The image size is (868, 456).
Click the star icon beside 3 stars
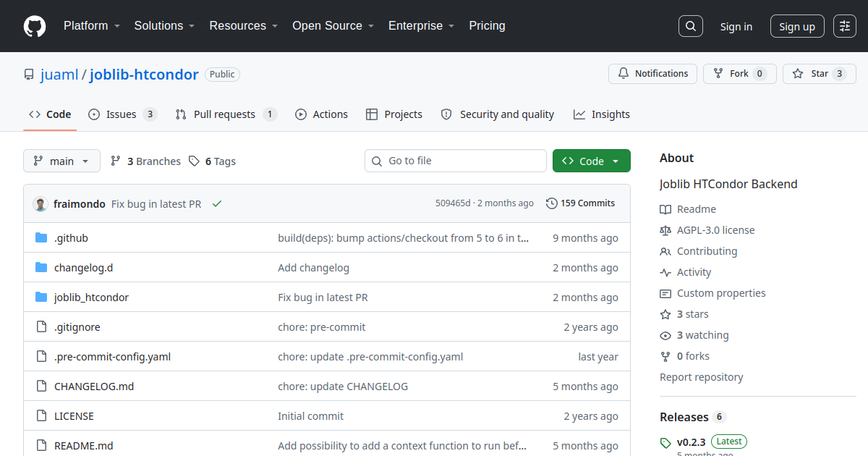click(x=665, y=314)
